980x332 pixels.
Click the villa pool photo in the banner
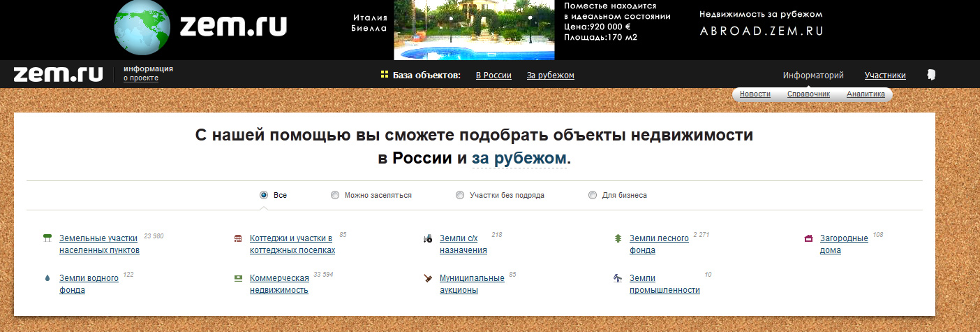475,30
